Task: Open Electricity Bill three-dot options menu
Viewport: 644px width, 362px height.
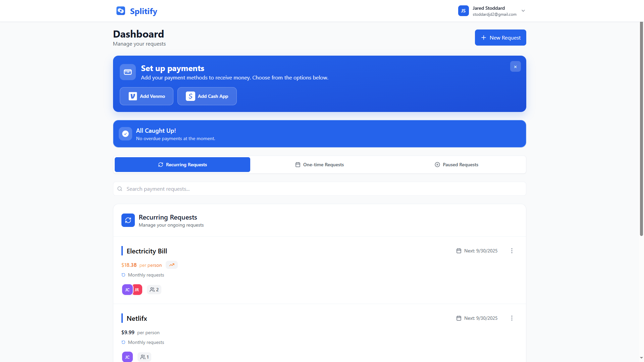Action: tap(512, 251)
